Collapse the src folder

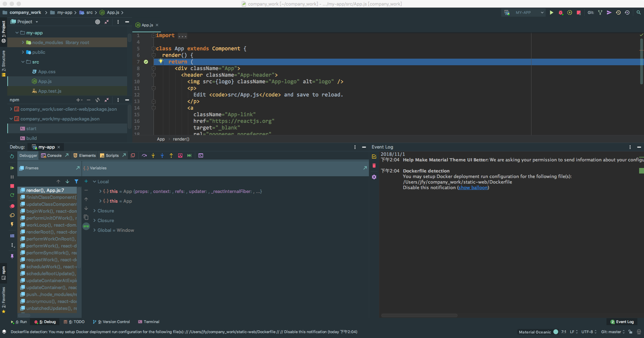point(23,62)
